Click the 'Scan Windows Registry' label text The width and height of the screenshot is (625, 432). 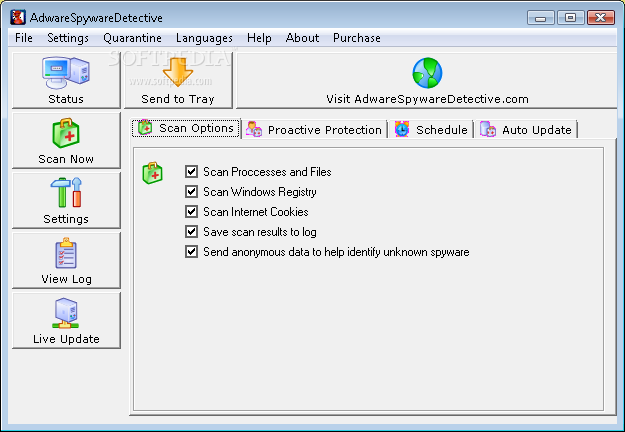pos(260,192)
